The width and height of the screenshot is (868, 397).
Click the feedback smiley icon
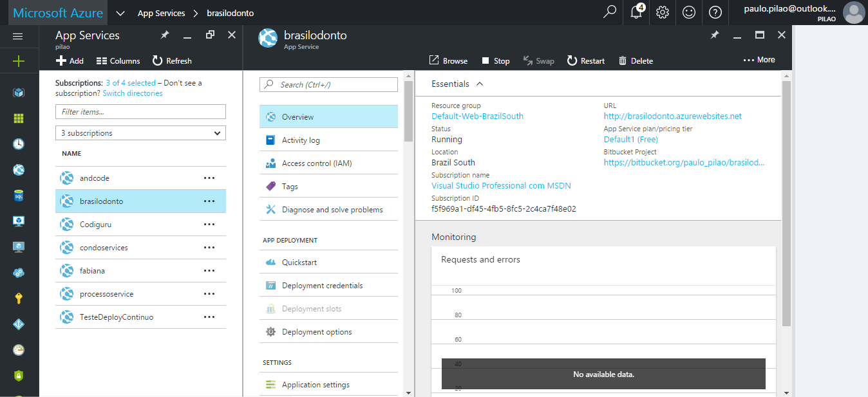689,12
